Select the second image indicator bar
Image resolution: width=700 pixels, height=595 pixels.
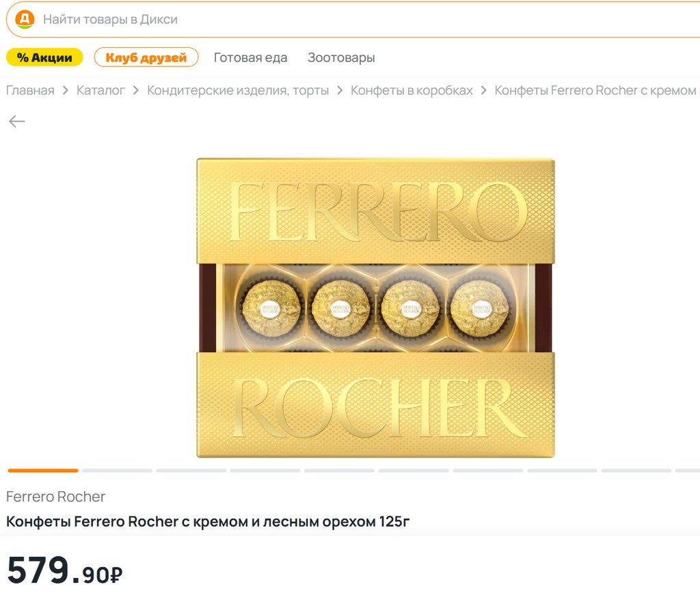click(x=117, y=471)
